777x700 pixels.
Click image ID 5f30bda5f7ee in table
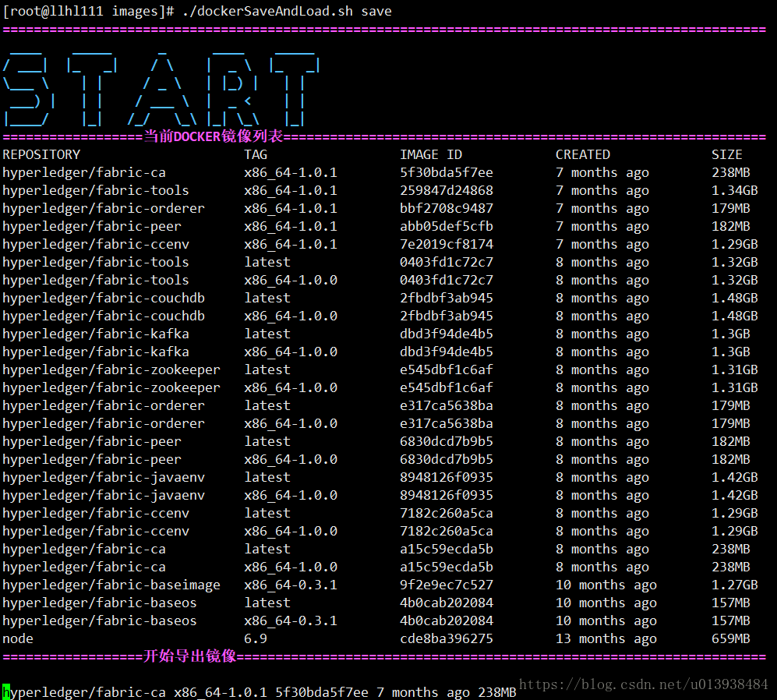coord(446,172)
